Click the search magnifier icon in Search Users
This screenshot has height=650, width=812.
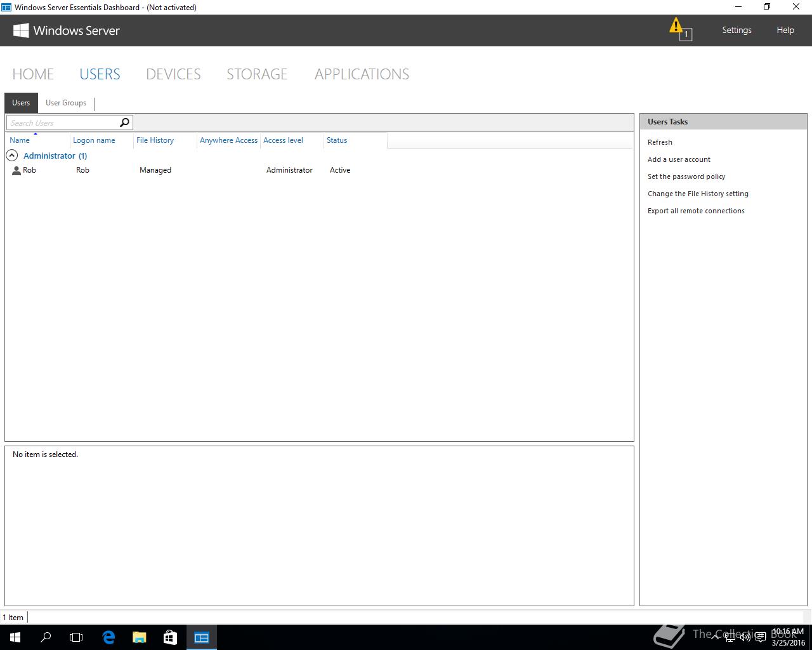[124, 123]
